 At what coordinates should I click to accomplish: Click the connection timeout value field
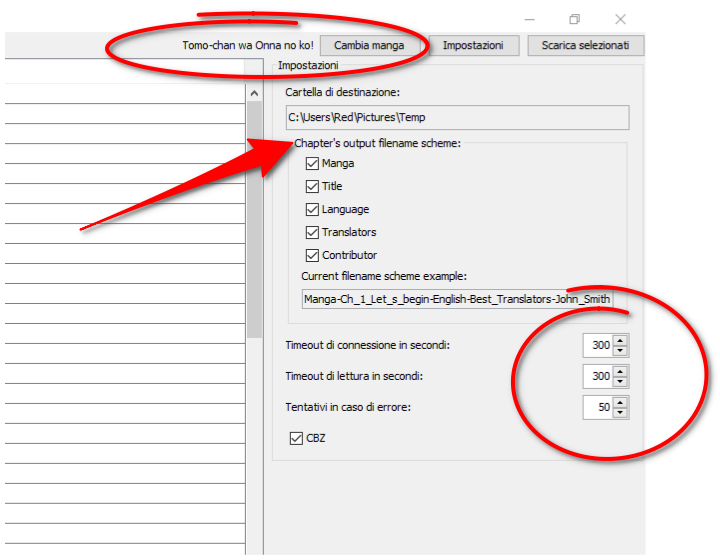click(x=598, y=346)
